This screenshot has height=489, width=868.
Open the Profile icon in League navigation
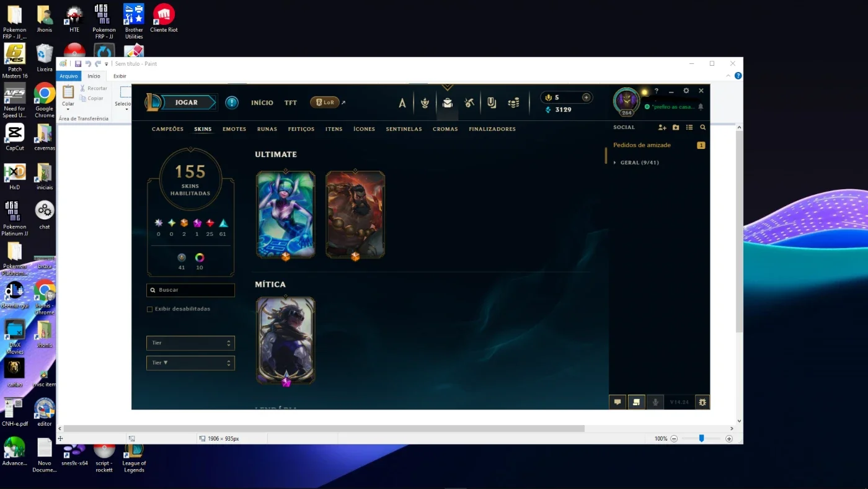402,103
